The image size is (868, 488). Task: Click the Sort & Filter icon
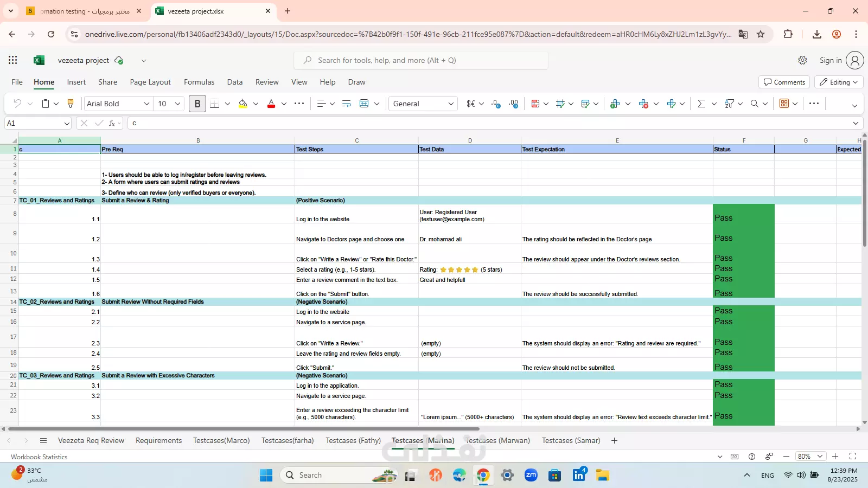point(730,104)
